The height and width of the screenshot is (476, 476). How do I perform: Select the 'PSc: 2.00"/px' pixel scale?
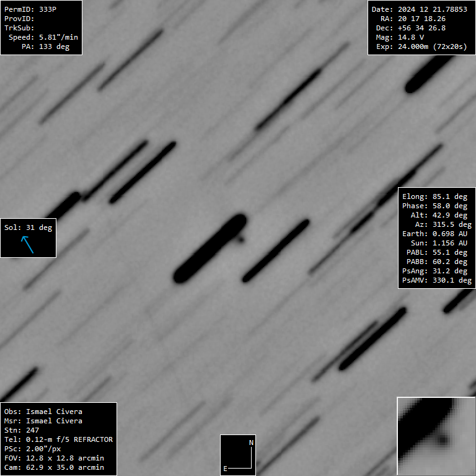(32, 449)
